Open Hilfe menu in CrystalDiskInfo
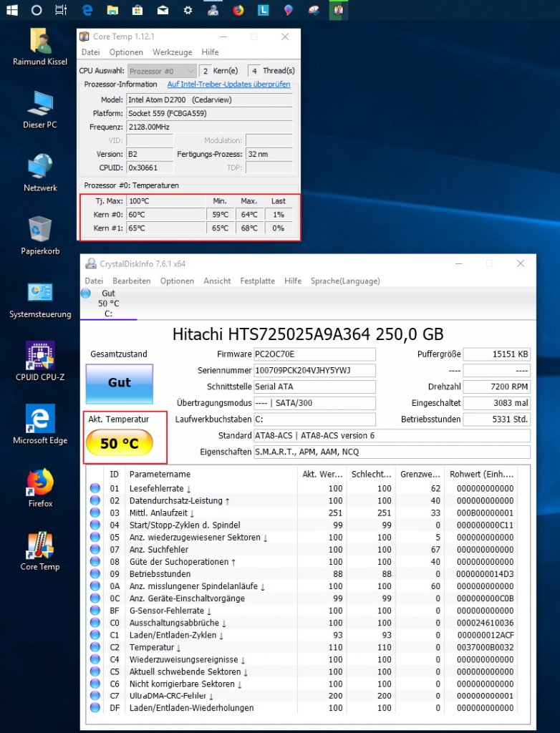Screen dimensions: 560x733 coord(293,281)
